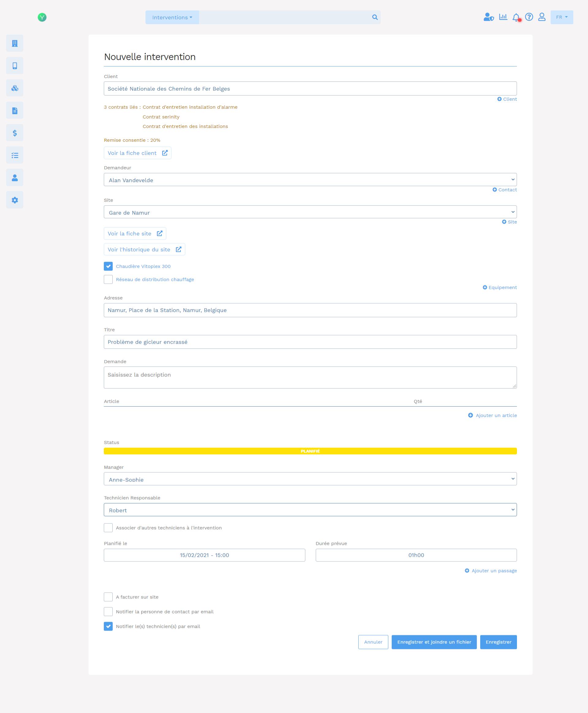This screenshot has height=713, width=588.
Task: Check Réseau de distribution chauffage
Action: tap(108, 279)
